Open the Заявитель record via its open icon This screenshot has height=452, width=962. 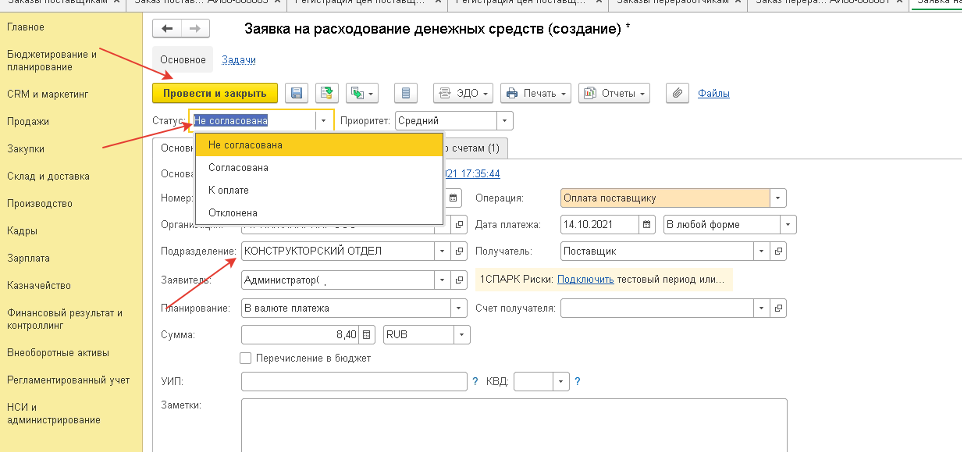(459, 280)
